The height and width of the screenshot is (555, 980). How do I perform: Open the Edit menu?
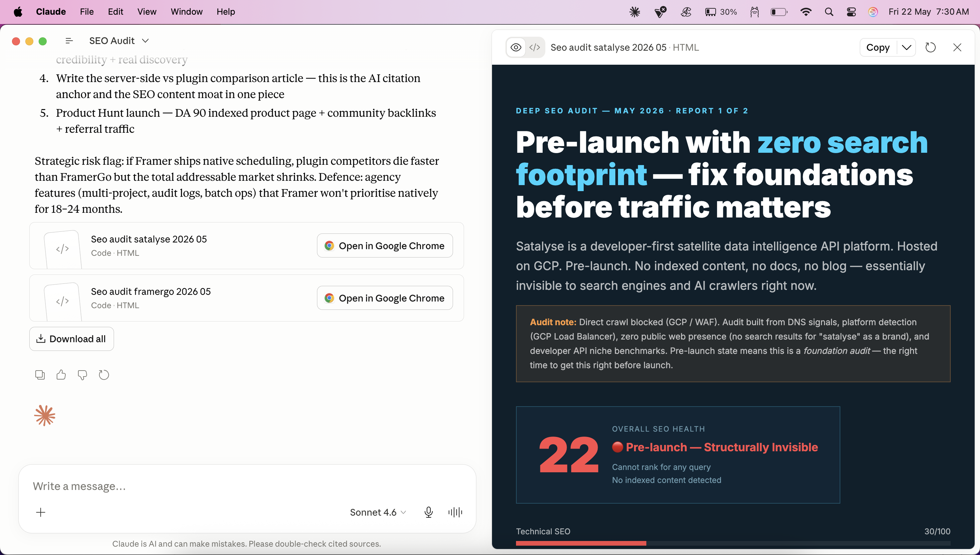coord(115,12)
